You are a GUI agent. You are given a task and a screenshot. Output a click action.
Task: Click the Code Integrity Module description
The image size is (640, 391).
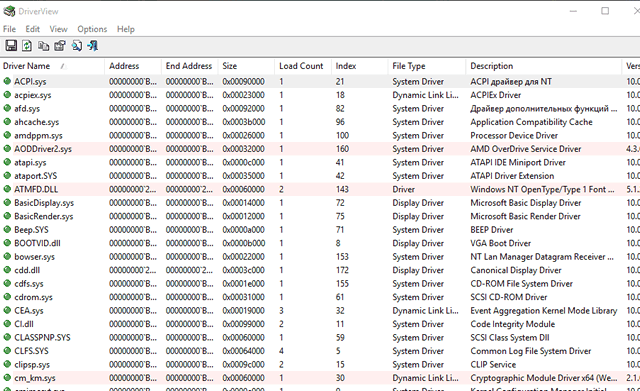click(x=513, y=324)
